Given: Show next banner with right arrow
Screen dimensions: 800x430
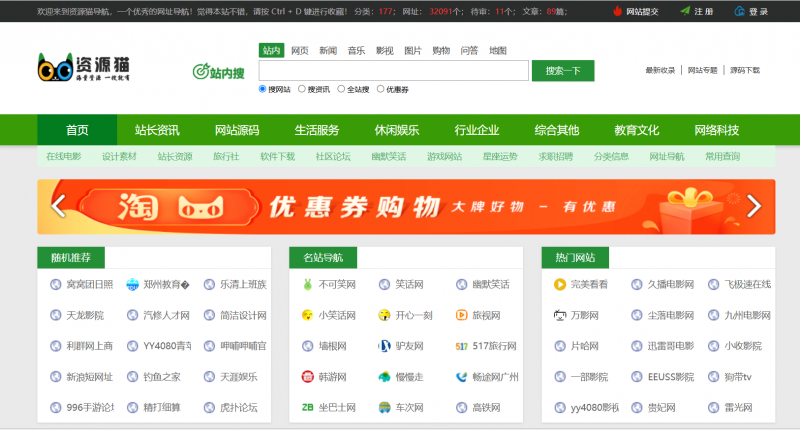Looking at the screenshot, I should pyautogui.click(x=754, y=206).
